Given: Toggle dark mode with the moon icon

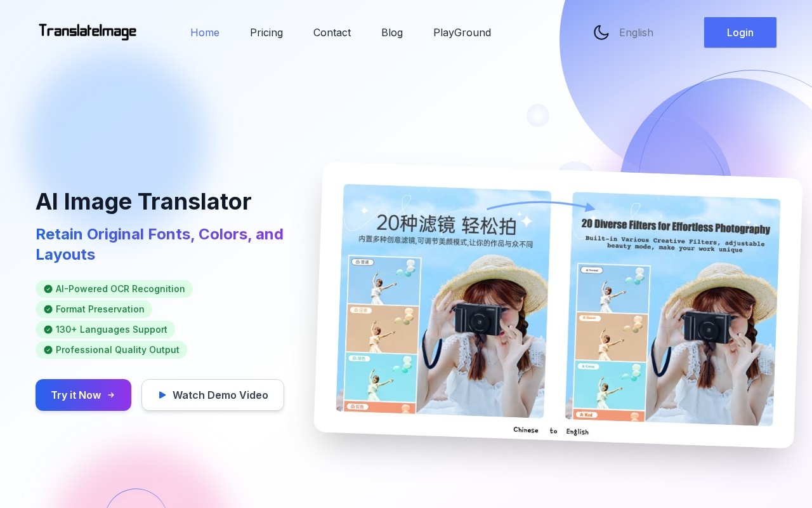Looking at the screenshot, I should 601,32.
